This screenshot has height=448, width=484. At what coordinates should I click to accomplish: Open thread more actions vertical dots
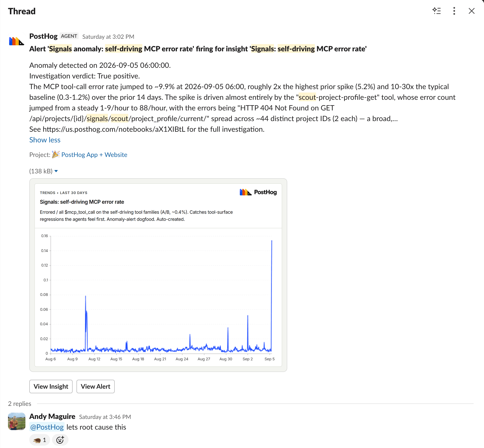454,11
